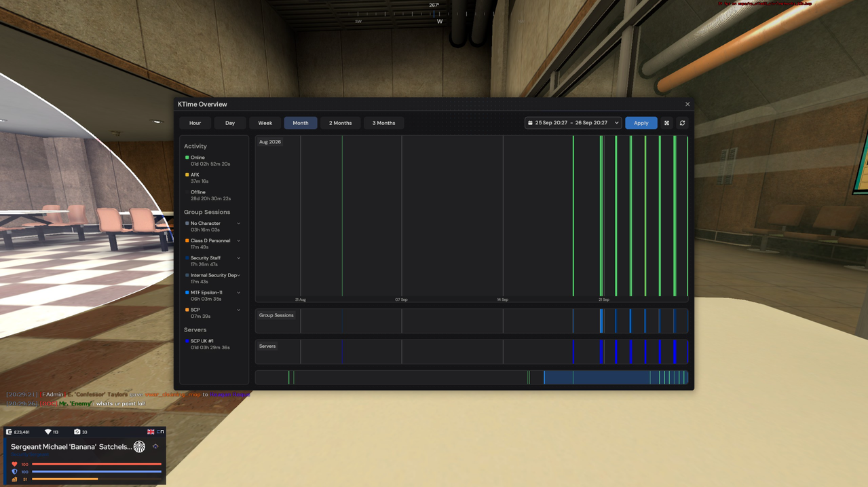Image resolution: width=868 pixels, height=487 pixels.
Task: Click the Apply button
Action: point(641,123)
